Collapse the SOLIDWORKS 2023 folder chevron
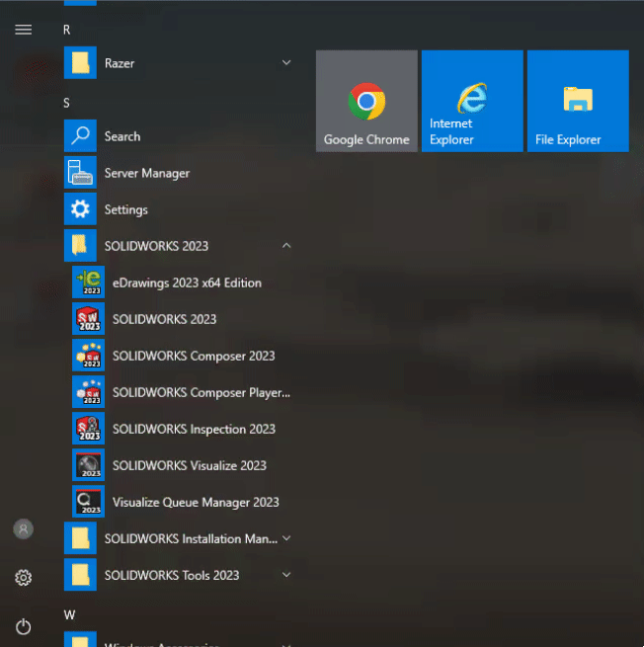Viewport: 644px width, 647px height. (x=285, y=246)
